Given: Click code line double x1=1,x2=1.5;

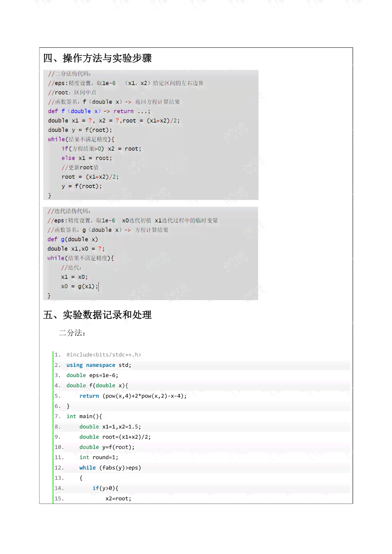Looking at the screenshot, I should coord(110,427).
